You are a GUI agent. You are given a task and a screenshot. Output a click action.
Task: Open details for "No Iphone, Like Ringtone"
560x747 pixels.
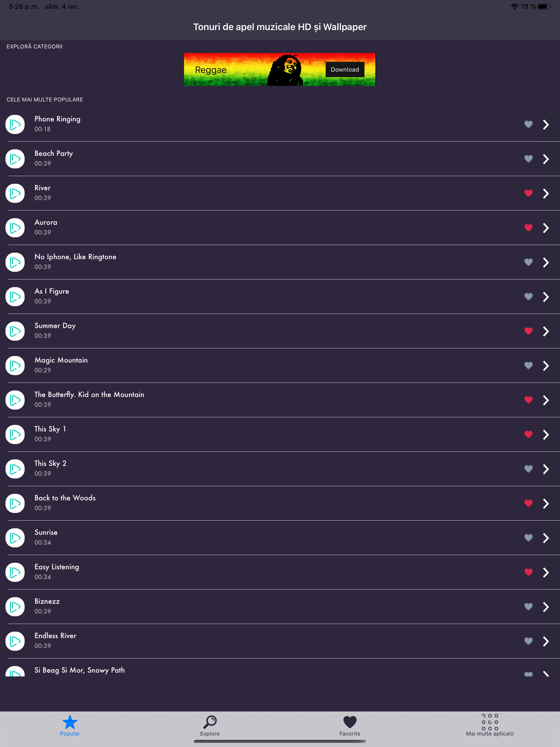click(546, 262)
